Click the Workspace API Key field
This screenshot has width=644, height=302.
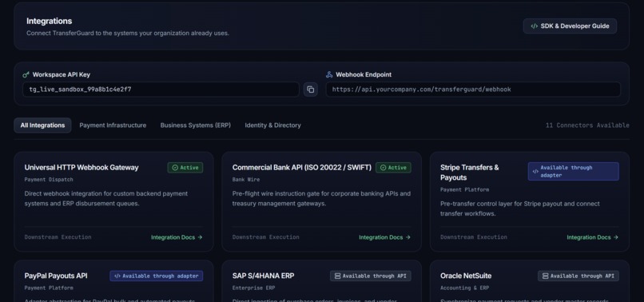coord(161,89)
